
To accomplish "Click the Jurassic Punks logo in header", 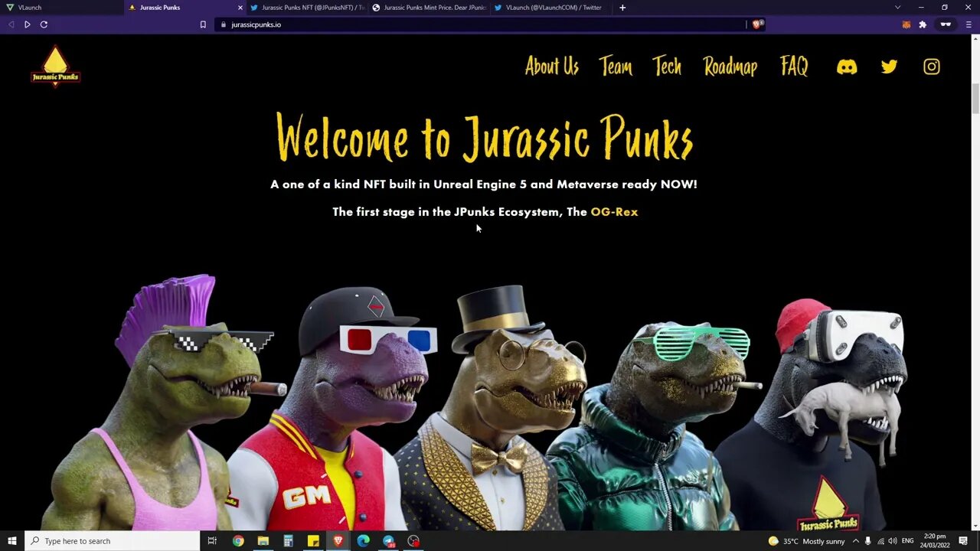I will point(55,66).
